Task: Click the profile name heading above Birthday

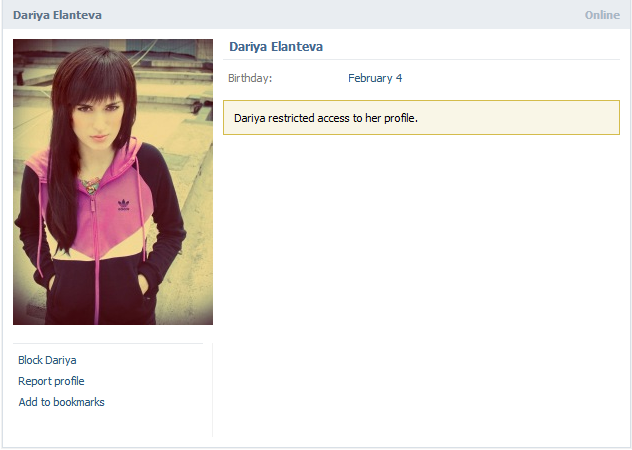Action: point(276,47)
